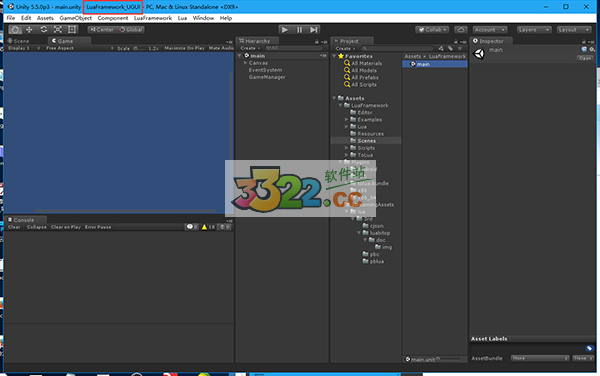Switch to the Scene tab

pyautogui.click(x=18, y=41)
